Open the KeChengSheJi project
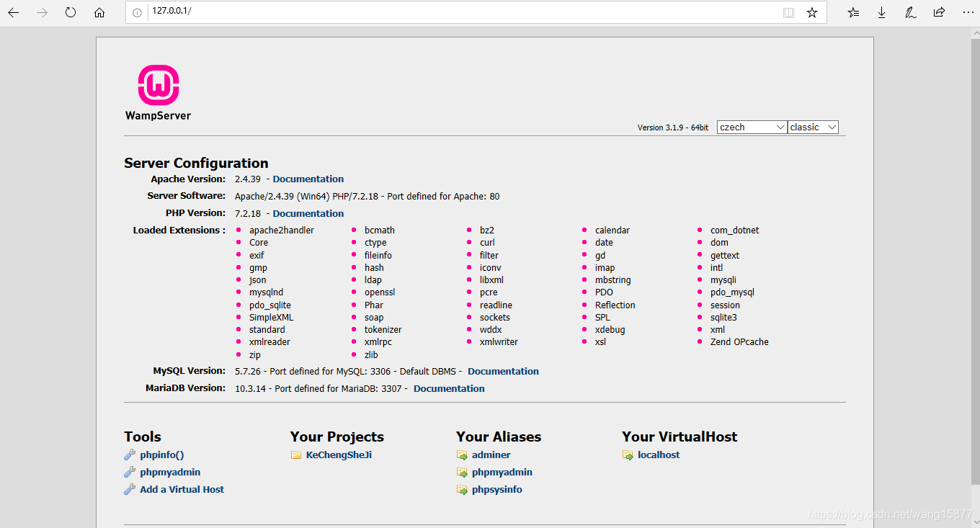The width and height of the screenshot is (980, 528). [339, 455]
